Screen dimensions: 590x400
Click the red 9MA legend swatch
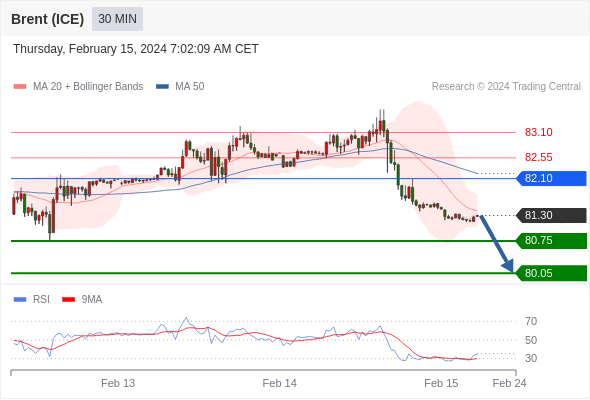tap(68, 300)
